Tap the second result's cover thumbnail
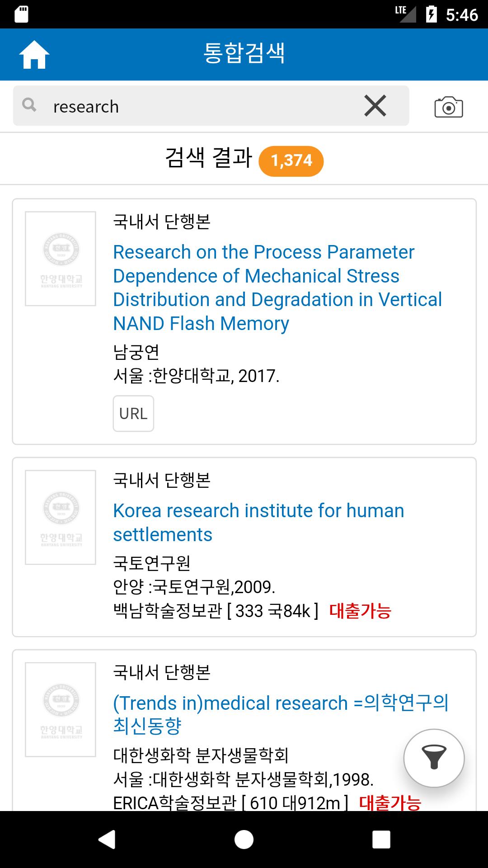 click(x=61, y=517)
